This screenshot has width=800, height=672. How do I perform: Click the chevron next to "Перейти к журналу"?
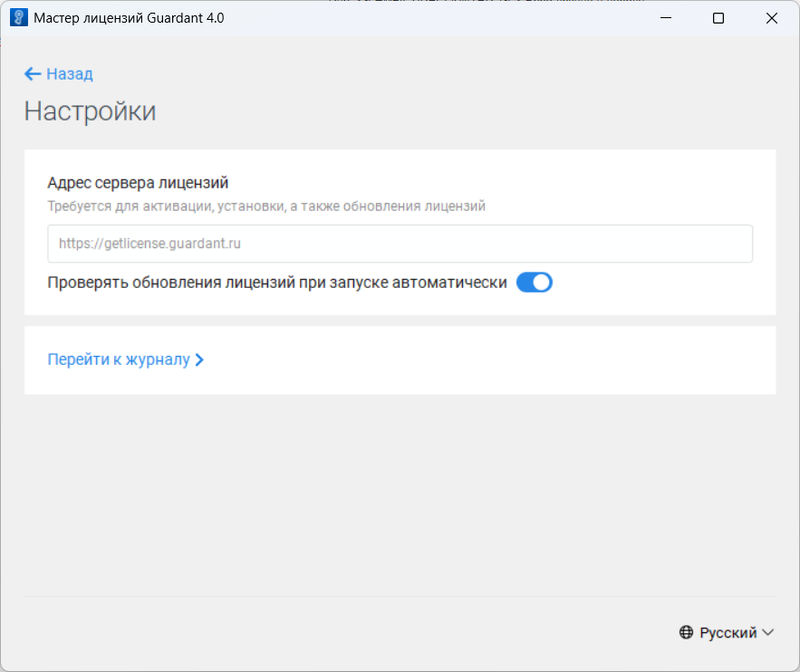tap(199, 360)
